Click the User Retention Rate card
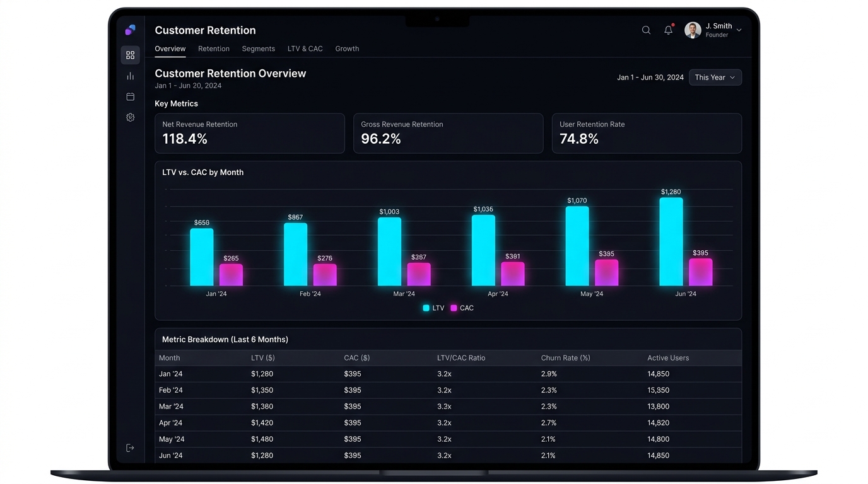 (647, 134)
